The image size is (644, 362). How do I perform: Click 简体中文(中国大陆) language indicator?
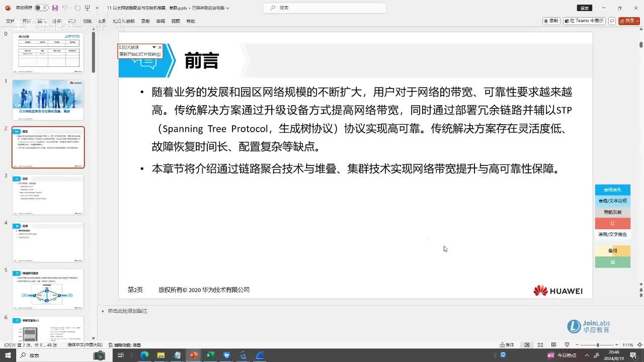[x=85, y=345]
